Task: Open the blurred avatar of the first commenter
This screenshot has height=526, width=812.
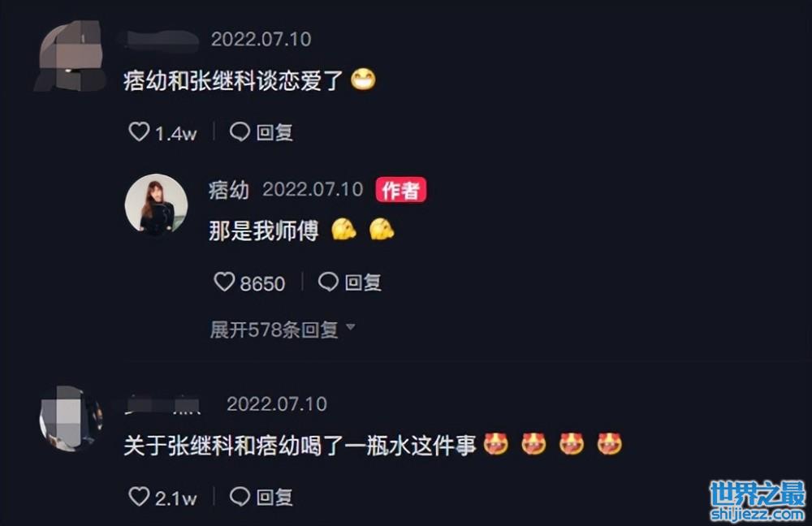Action: [70, 56]
